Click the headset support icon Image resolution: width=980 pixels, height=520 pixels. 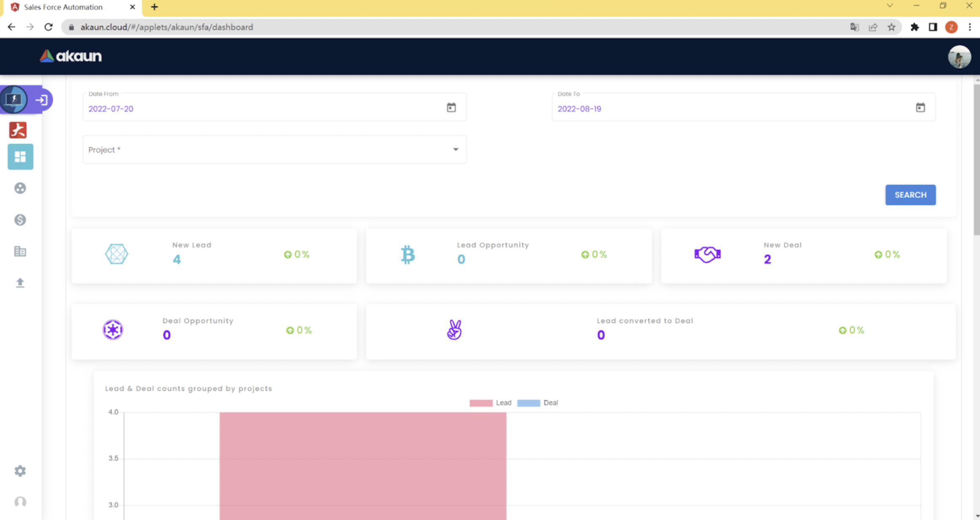click(20, 502)
